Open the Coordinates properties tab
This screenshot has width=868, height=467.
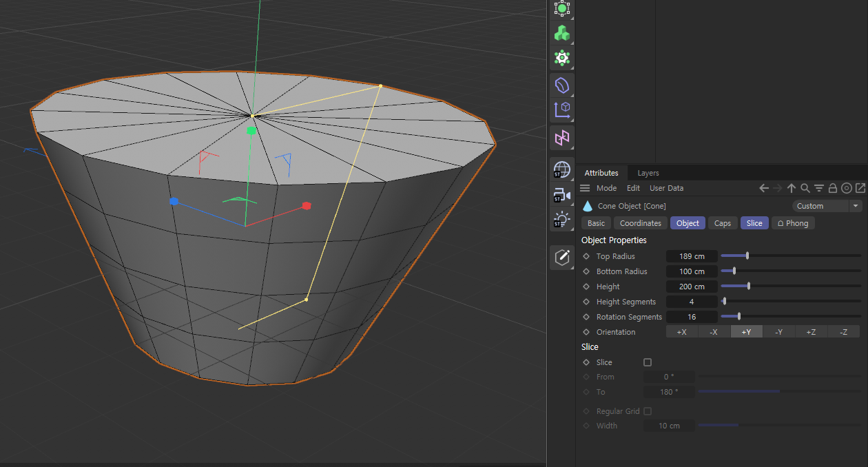641,223
